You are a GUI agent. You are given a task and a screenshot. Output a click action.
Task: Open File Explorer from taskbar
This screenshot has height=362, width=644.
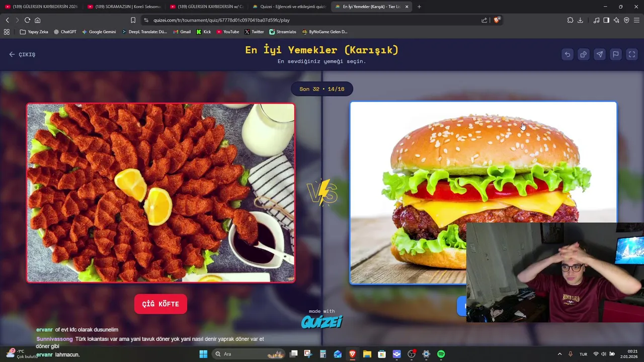pyautogui.click(x=367, y=354)
